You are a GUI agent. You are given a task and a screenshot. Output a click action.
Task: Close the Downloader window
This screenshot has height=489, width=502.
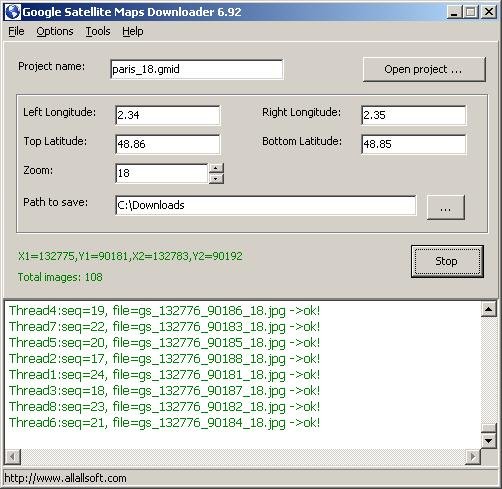coord(489,12)
